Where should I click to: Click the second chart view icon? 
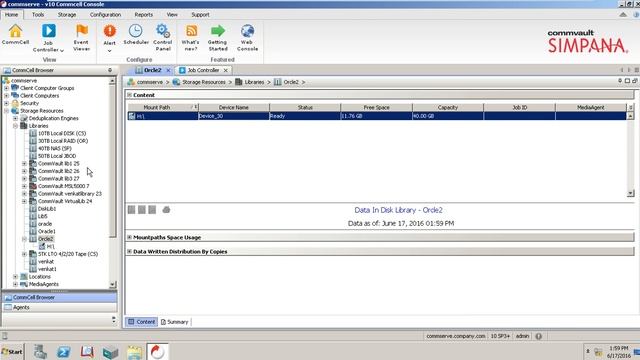point(142,210)
